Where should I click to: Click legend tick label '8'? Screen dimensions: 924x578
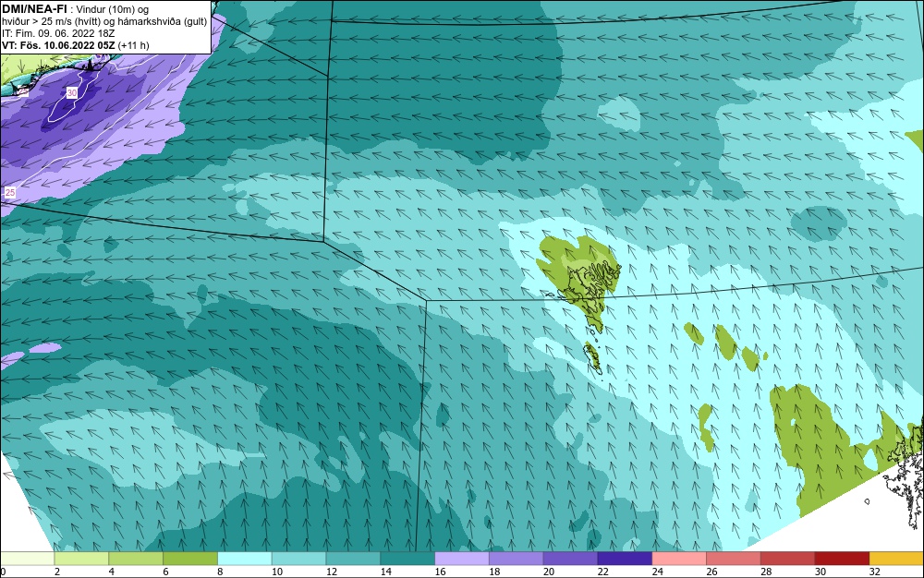coord(220,572)
